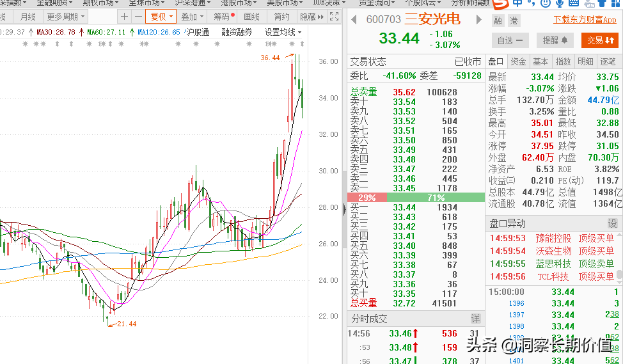
Task: Open the 港股市场 menu dropdown
Action: (239, 3)
